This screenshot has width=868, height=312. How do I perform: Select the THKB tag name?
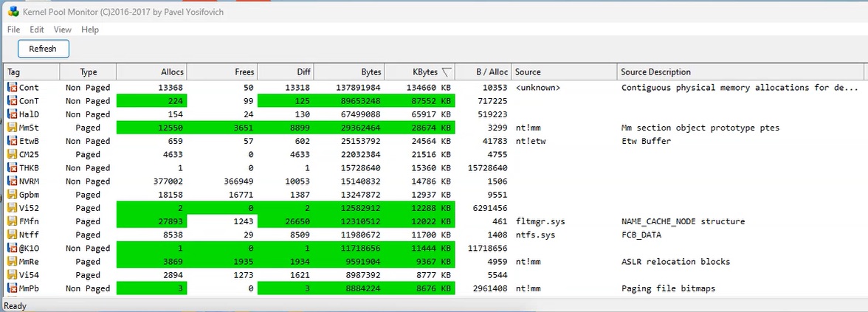[29, 168]
